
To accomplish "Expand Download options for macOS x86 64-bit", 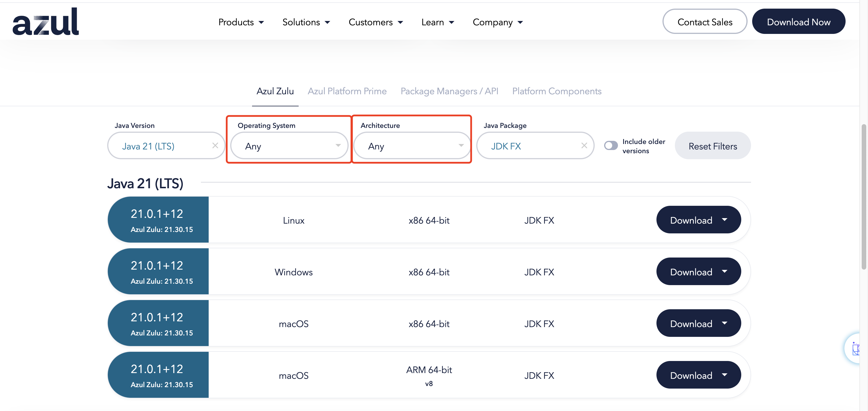I will [698, 323].
